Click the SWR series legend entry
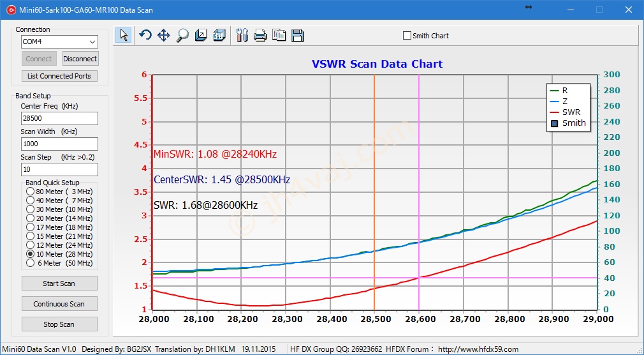 pyautogui.click(x=565, y=112)
